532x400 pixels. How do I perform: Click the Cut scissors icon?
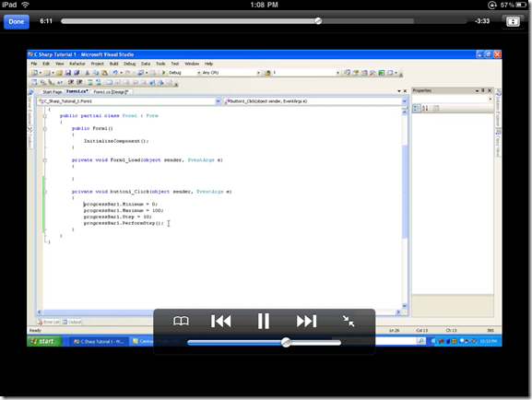[88, 73]
